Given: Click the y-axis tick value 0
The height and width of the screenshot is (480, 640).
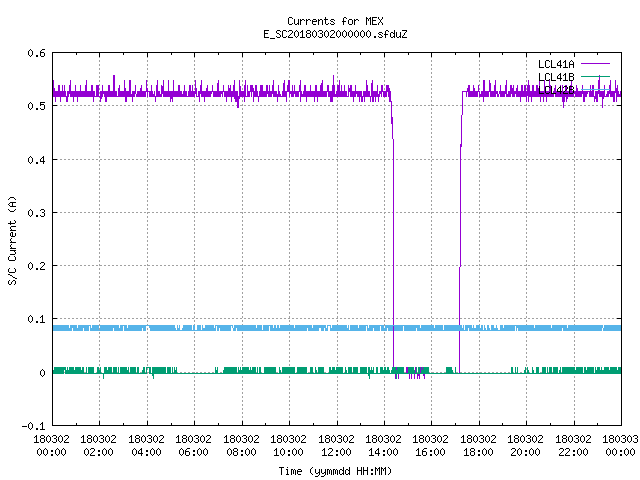Looking at the screenshot, I should point(42,373).
